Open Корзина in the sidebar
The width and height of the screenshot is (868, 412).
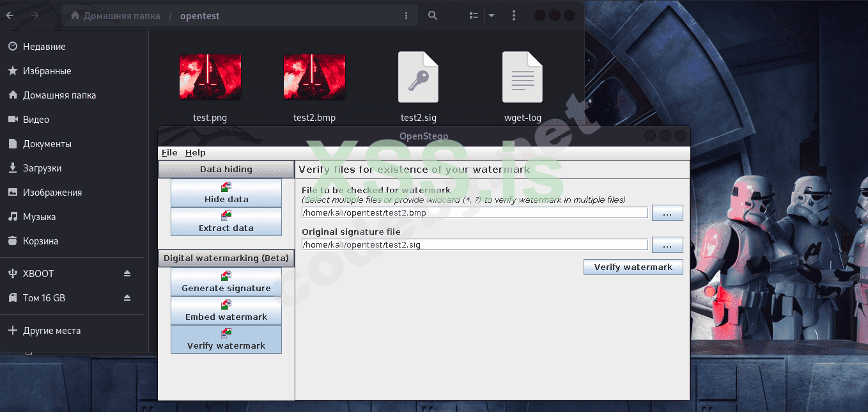74,241
